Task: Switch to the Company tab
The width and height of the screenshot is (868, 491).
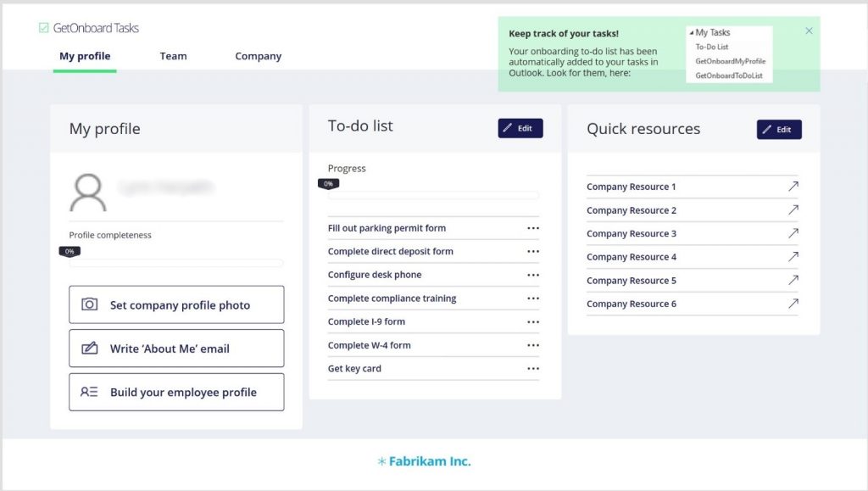Action: point(259,56)
